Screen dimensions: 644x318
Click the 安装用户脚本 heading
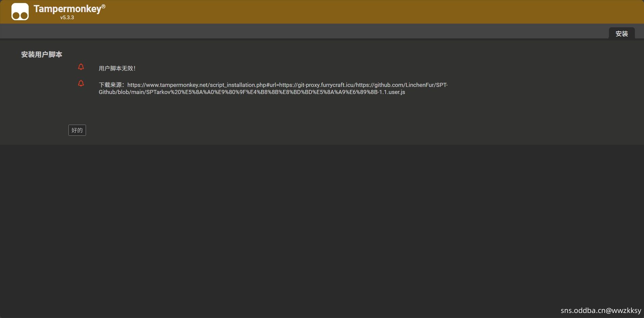41,55
